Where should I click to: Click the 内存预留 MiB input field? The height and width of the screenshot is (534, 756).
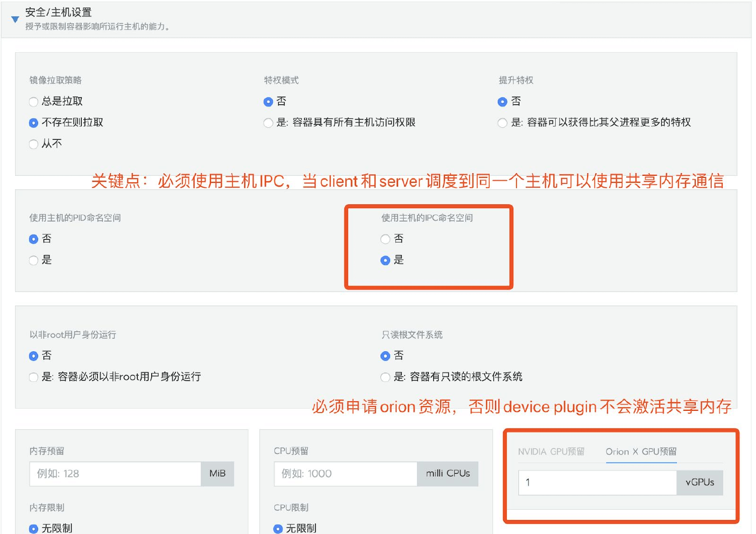[x=115, y=474]
